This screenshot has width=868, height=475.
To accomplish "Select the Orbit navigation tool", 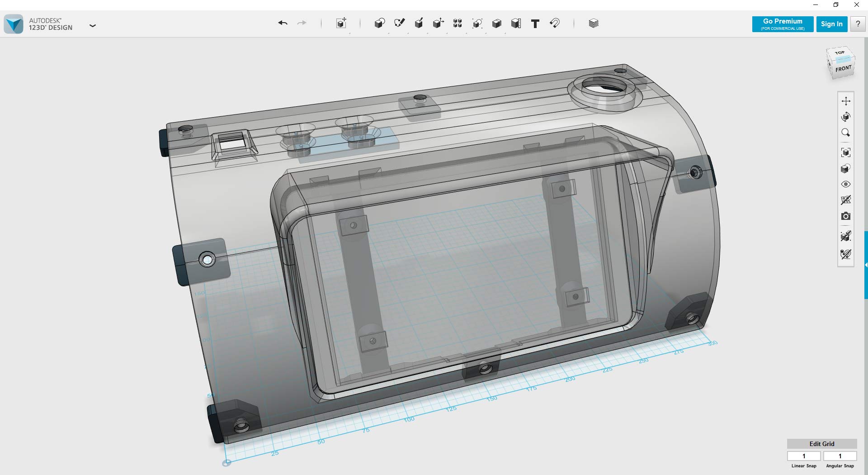I will [847, 116].
